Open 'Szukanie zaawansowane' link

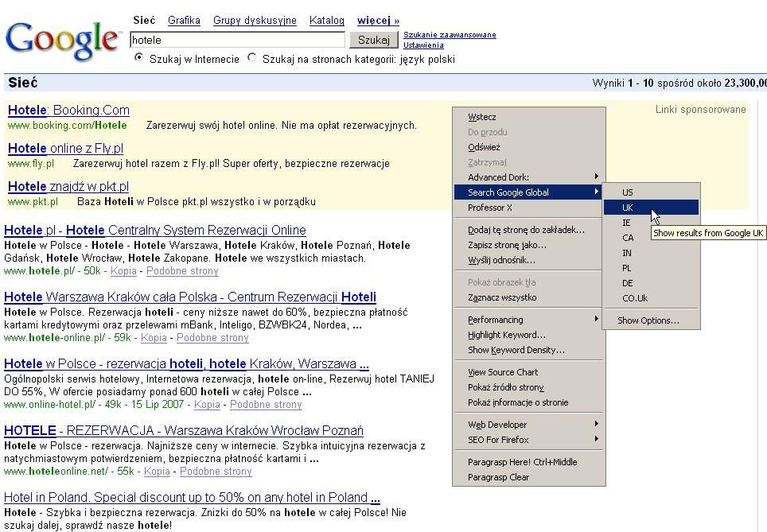(x=450, y=35)
